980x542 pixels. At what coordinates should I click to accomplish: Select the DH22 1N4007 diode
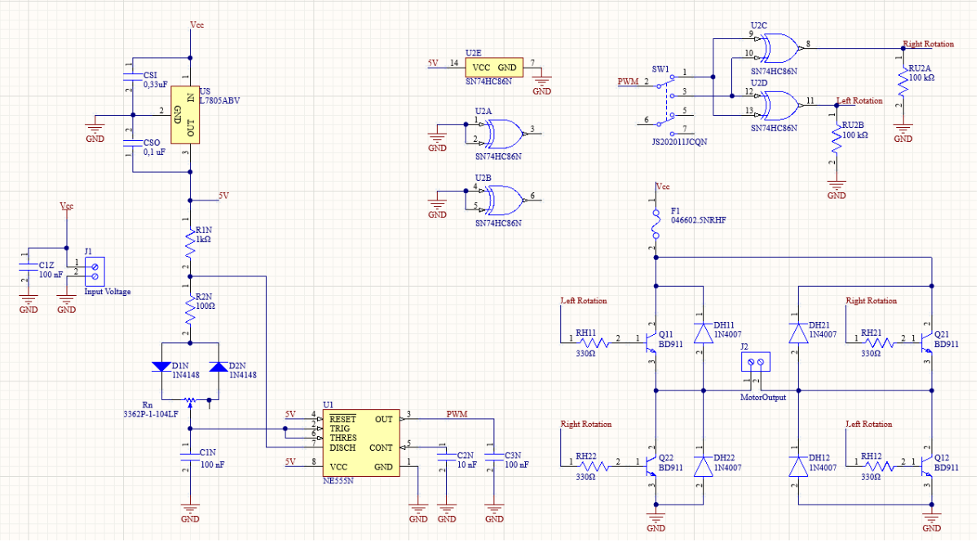click(x=702, y=465)
